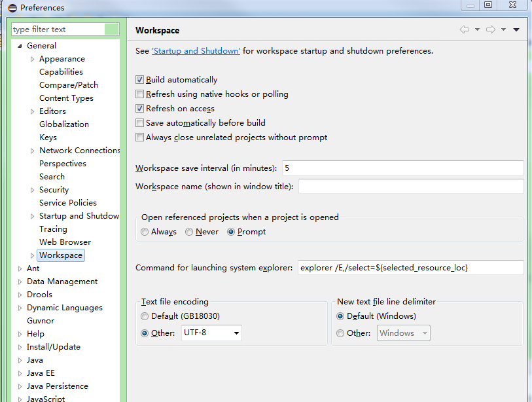
Task: Click the Workspace name input field
Action: [411, 187]
